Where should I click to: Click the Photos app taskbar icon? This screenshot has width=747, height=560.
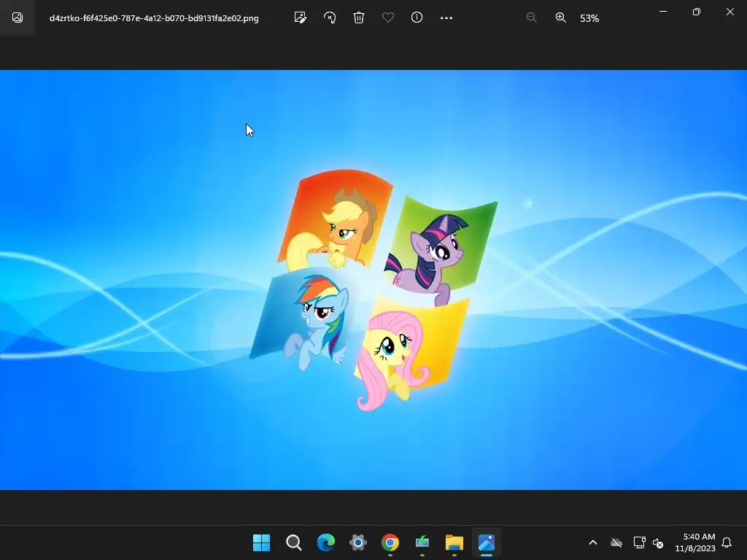487,542
